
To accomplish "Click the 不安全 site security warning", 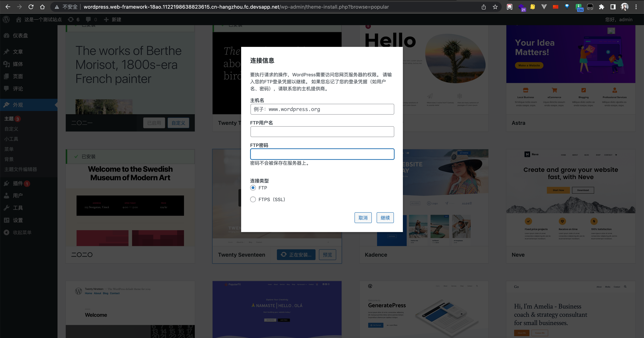I will 66,7.
